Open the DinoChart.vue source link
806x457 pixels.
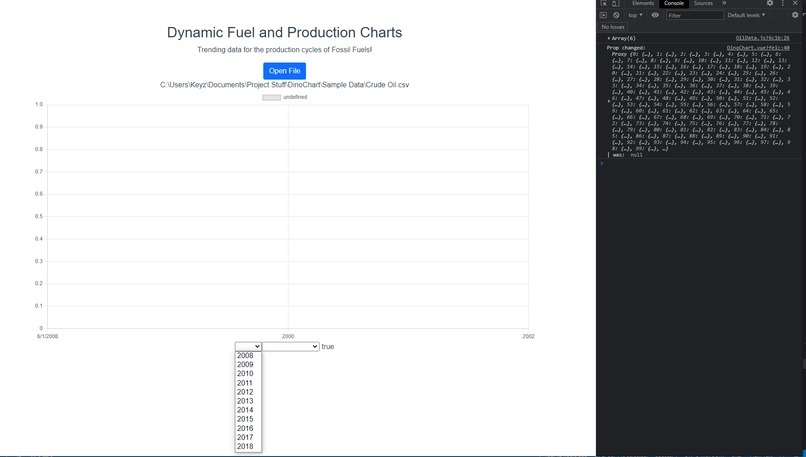[758, 48]
